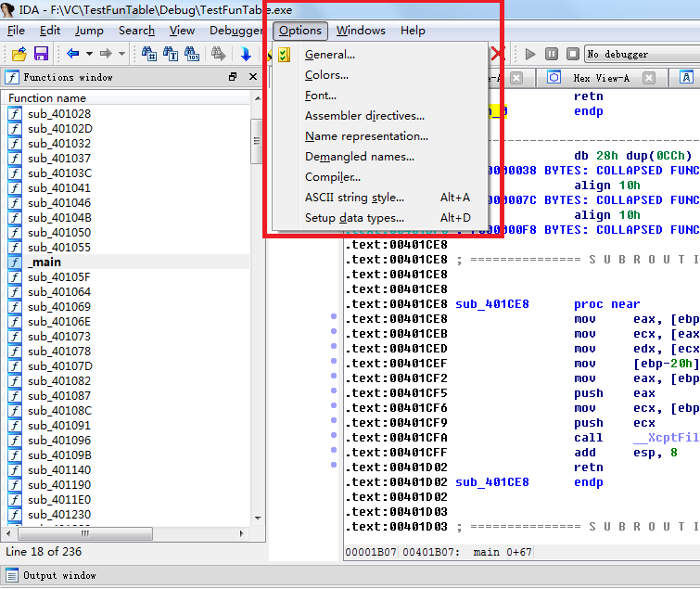This screenshot has height=589, width=700.
Task: Open the Search menu
Action: point(136,31)
